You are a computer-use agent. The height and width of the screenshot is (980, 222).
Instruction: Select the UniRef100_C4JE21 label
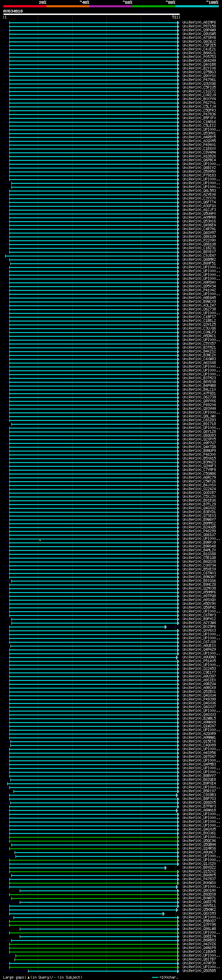(199, 49)
